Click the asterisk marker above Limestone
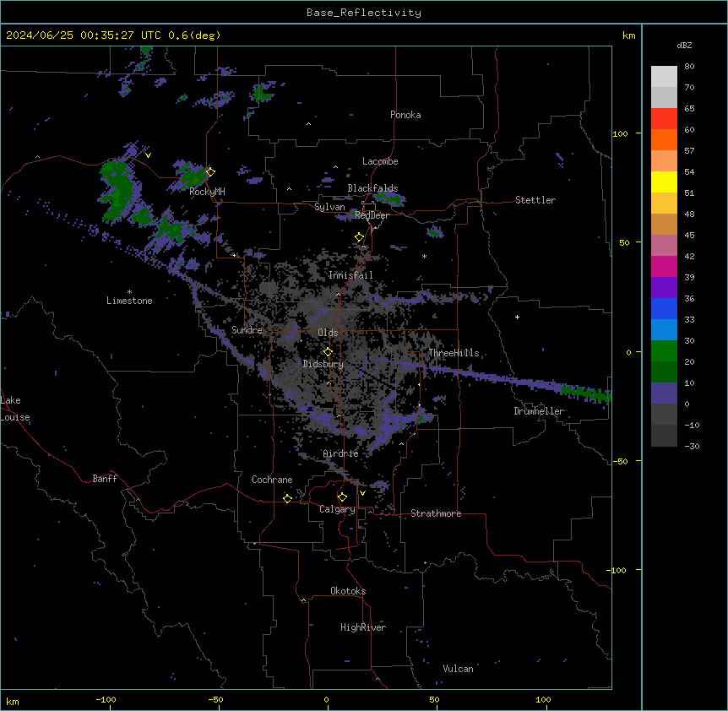 tap(129, 292)
